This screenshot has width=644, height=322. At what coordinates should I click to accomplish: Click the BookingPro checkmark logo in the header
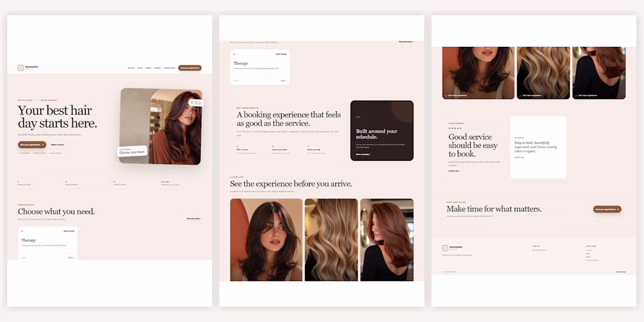[20, 68]
